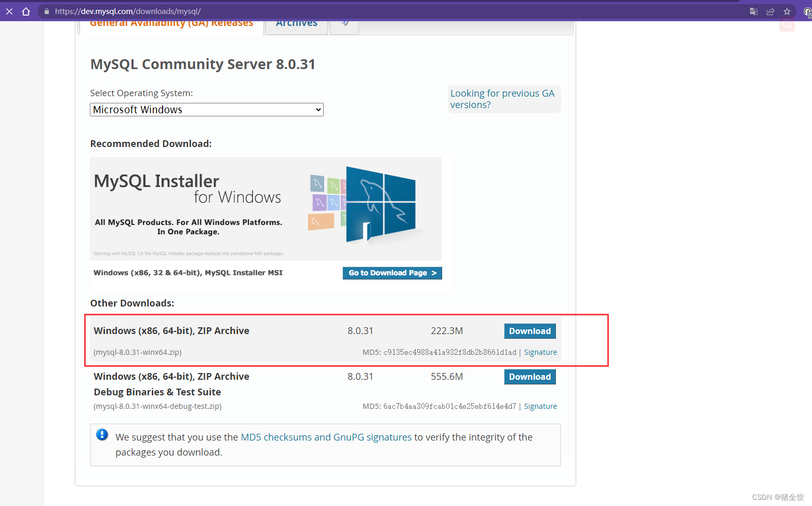Switch to the Archives tab
The height and width of the screenshot is (506, 812).
click(x=296, y=23)
